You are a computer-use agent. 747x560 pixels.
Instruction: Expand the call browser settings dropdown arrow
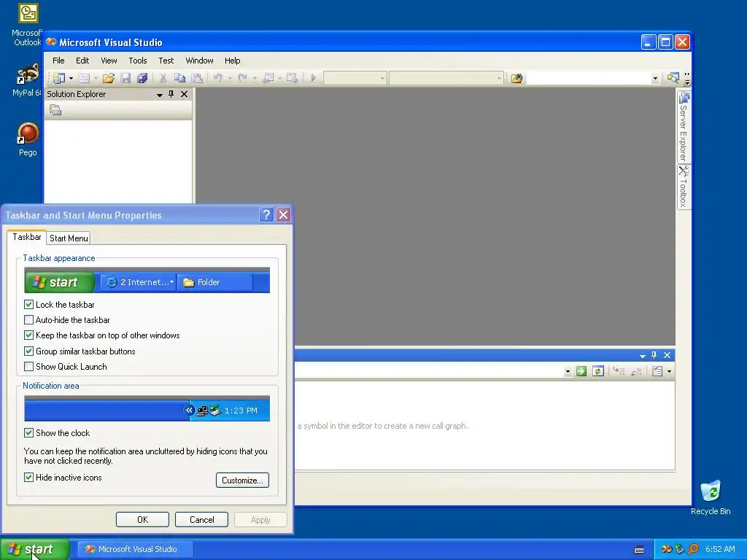click(670, 372)
